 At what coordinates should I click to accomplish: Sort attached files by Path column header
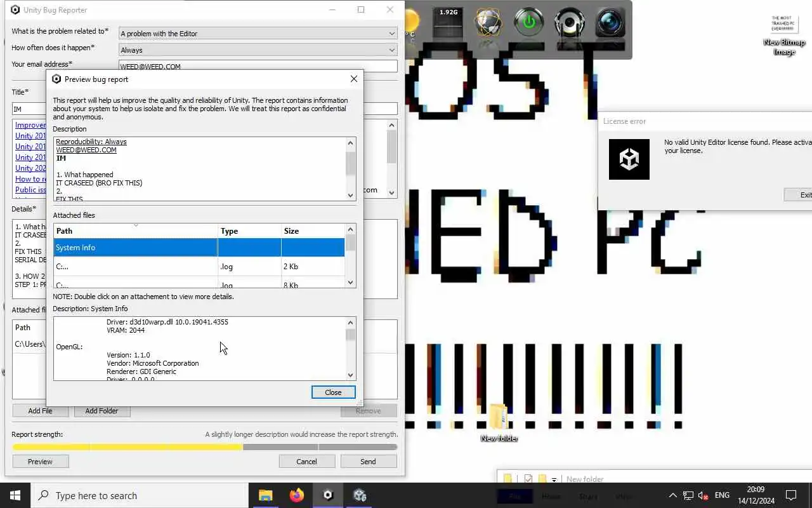[135, 231]
